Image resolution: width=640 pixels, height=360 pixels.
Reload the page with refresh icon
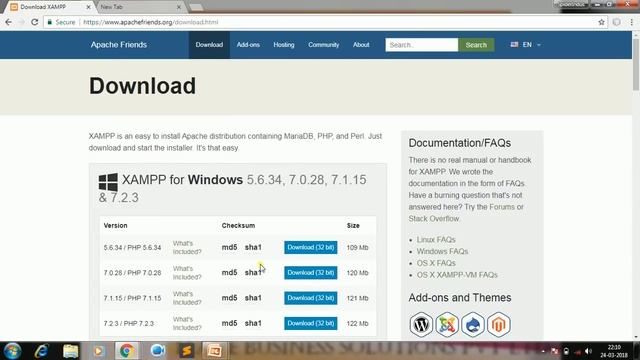pyautogui.click(x=34, y=22)
